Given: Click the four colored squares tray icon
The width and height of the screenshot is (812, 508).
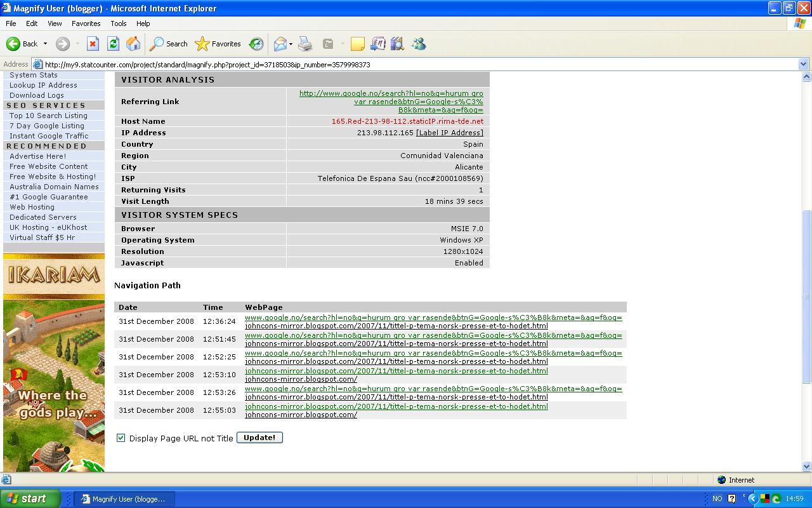Looking at the screenshot, I should [x=765, y=498].
